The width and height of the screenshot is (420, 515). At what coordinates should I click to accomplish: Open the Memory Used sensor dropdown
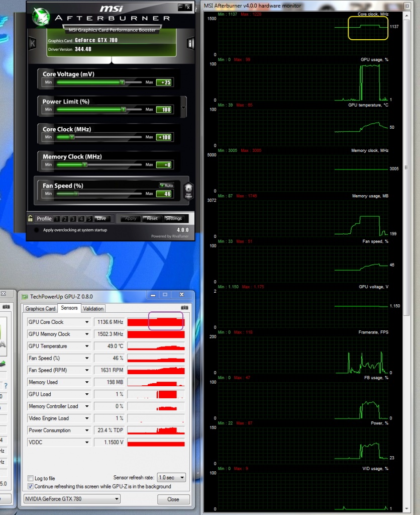pos(87,382)
